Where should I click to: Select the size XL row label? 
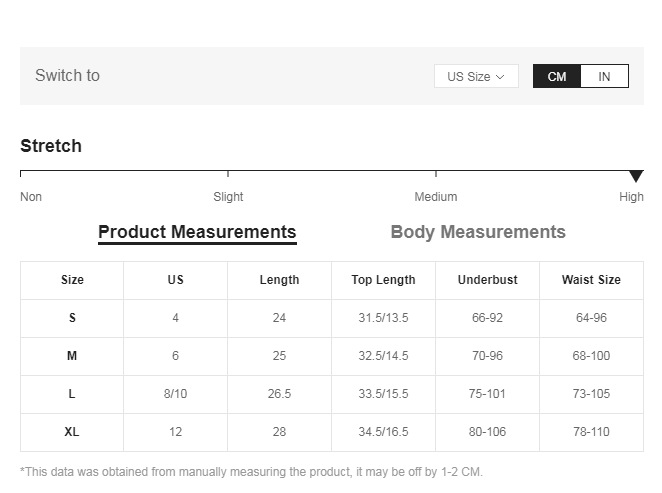72,432
